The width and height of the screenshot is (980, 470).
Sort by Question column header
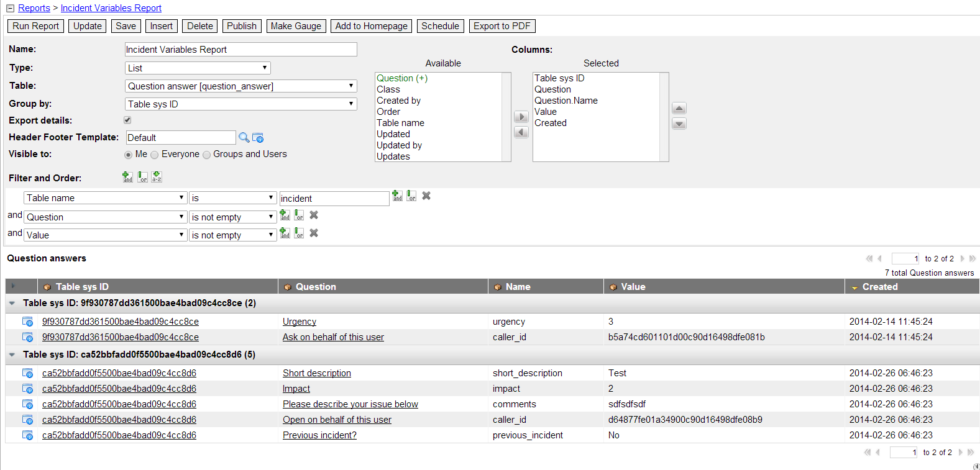point(316,287)
